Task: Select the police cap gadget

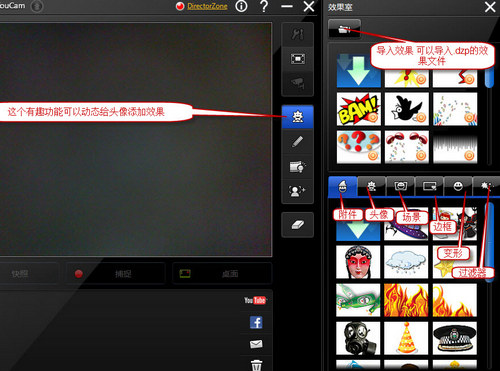Action: pyautogui.click(x=455, y=338)
